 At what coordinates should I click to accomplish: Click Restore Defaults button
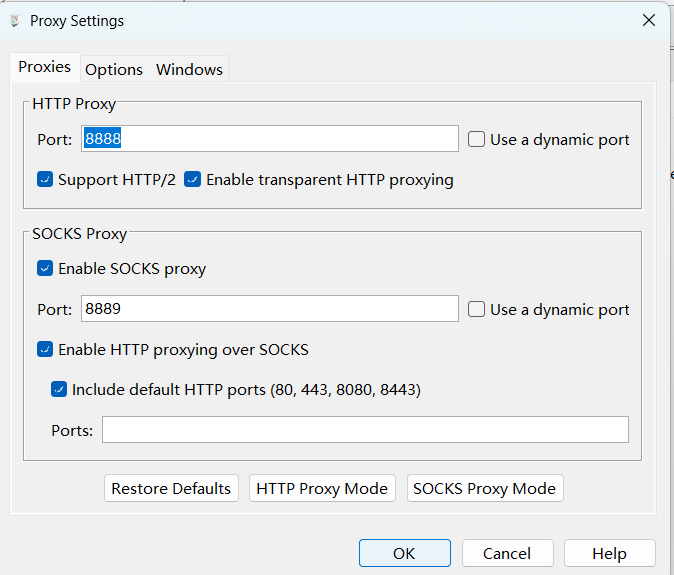tap(171, 488)
